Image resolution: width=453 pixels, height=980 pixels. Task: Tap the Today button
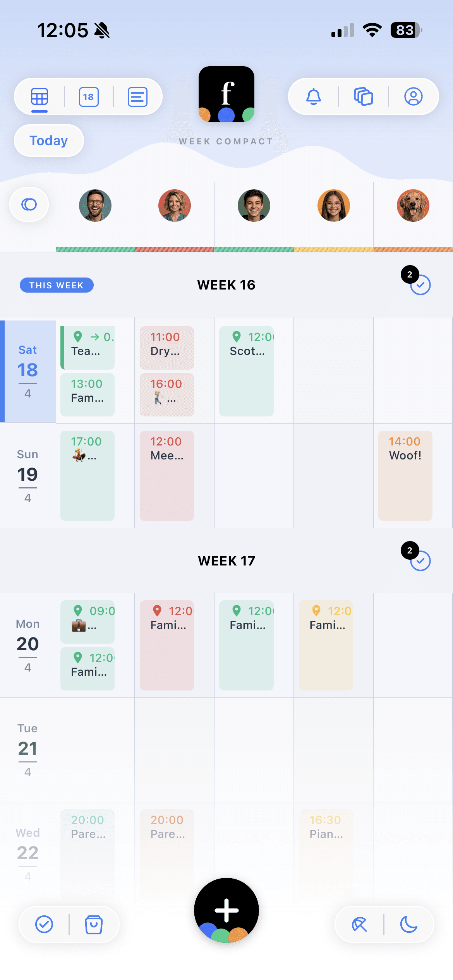[49, 140]
